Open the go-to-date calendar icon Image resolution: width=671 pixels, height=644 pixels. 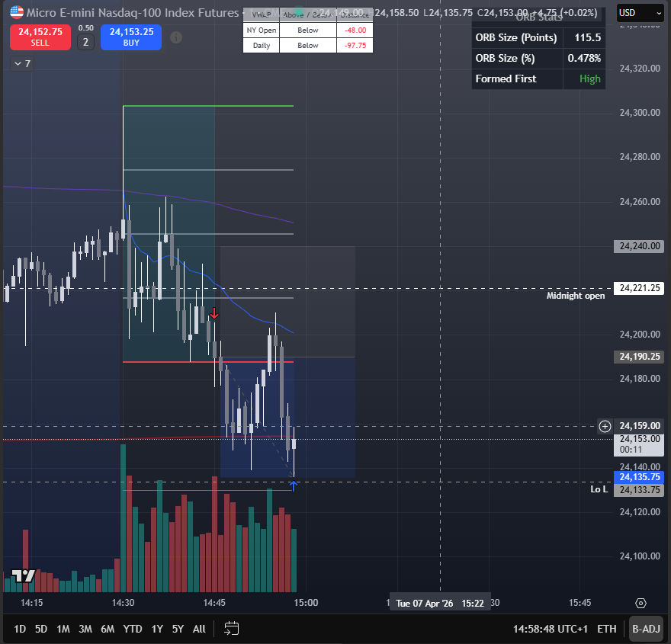[232, 628]
